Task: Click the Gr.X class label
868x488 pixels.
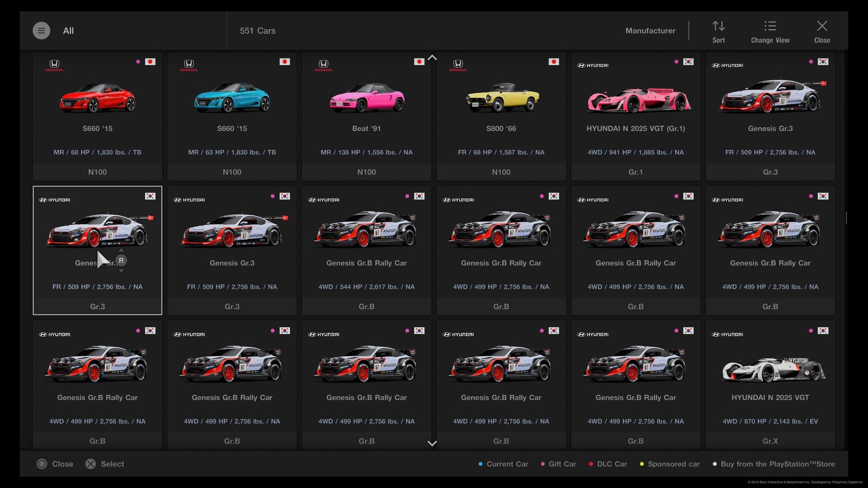Action: click(770, 441)
